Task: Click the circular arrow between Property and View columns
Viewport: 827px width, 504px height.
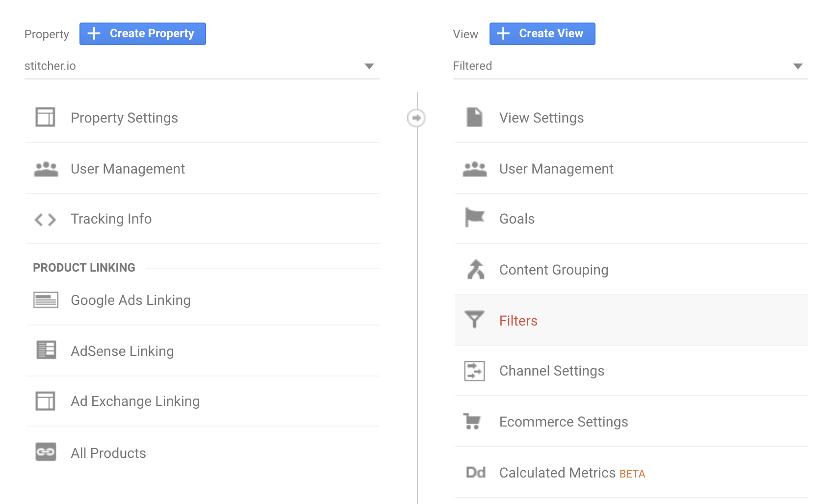Action: [416, 118]
